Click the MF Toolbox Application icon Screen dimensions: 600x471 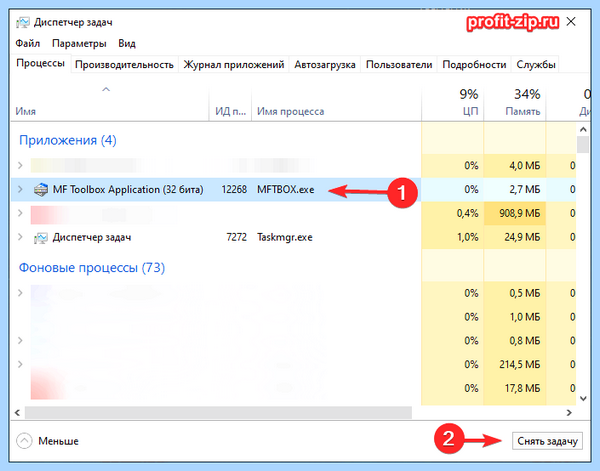(x=41, y=189)
